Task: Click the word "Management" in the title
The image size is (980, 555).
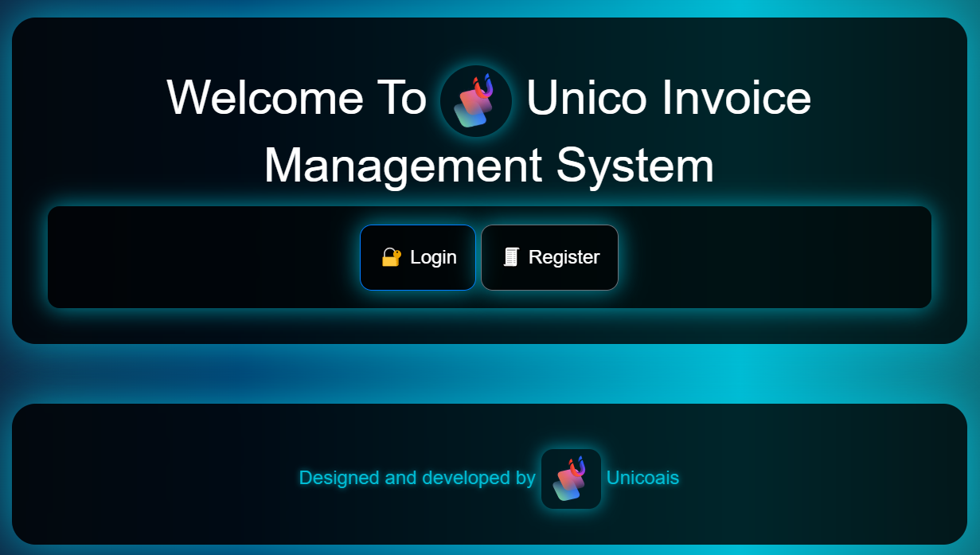Action: (x=403, y=166)
